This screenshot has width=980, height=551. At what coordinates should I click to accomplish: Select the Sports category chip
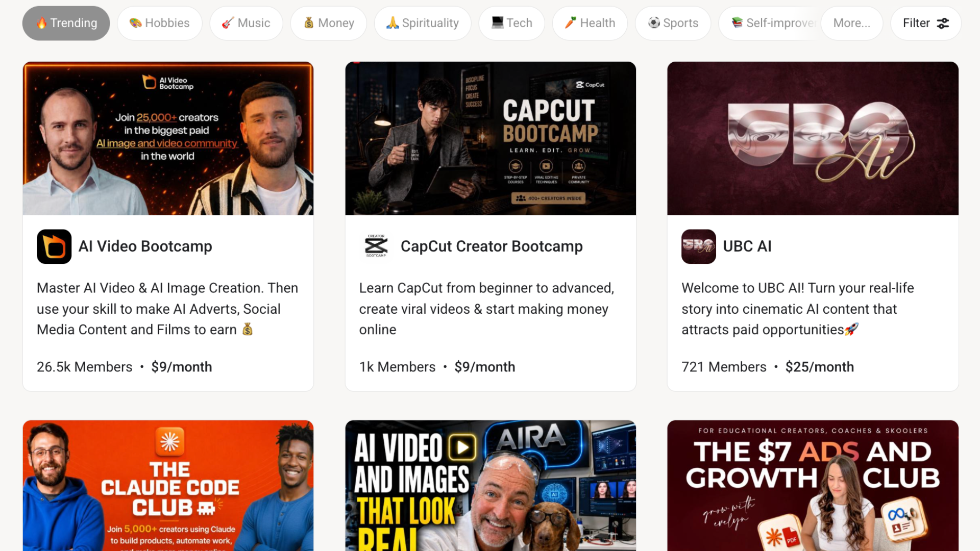(x=673, y=23)
